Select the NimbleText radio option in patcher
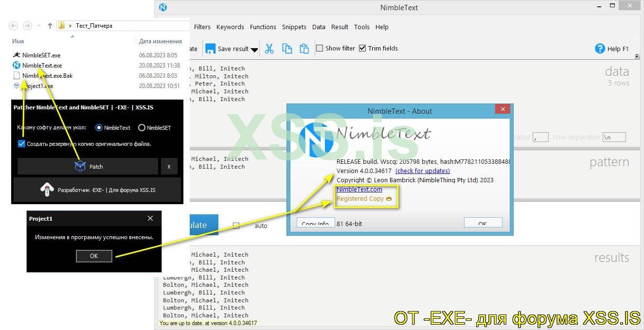The height and width of the screenshot is (330, 644). [x=99, y=128]
